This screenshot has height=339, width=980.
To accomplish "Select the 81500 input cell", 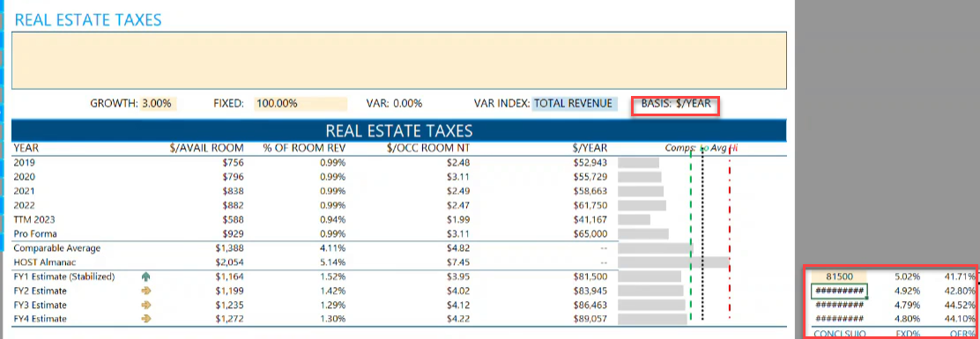I will pos(839,276).
